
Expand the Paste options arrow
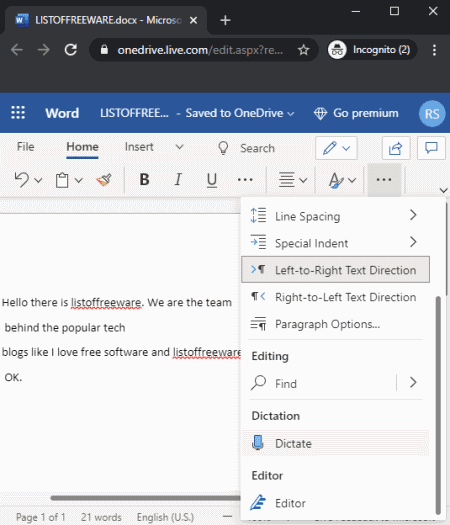click(x=79, y=180)
